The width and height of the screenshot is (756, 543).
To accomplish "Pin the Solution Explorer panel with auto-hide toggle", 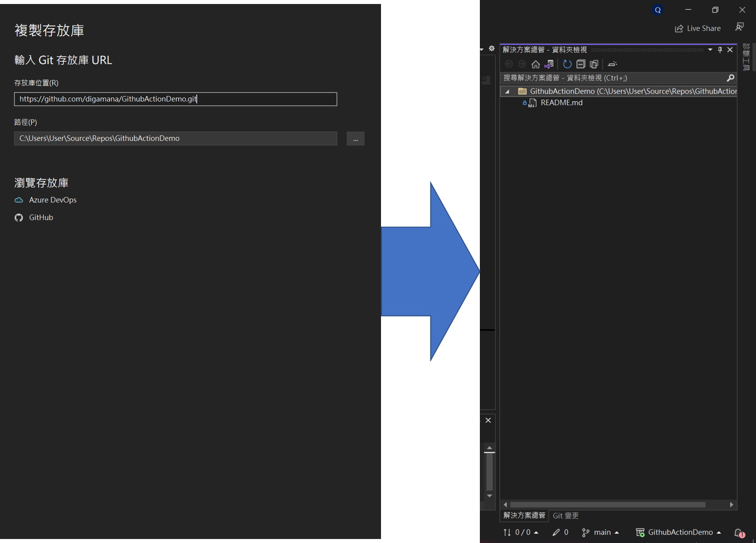I will coord(720,49).
